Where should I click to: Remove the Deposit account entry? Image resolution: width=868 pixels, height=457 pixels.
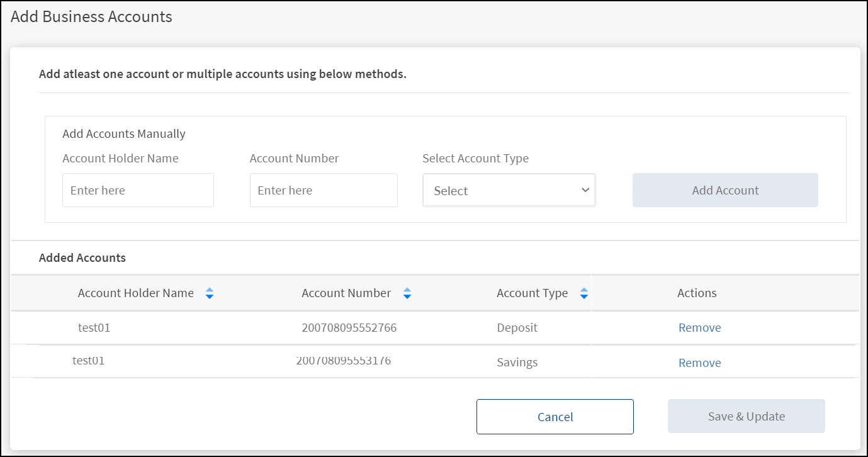pos(699,328)
